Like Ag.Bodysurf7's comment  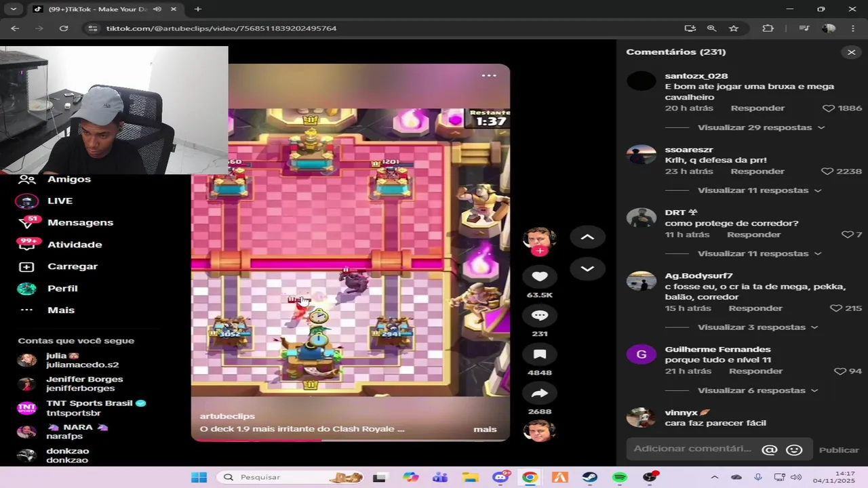(x=835, y=308)
